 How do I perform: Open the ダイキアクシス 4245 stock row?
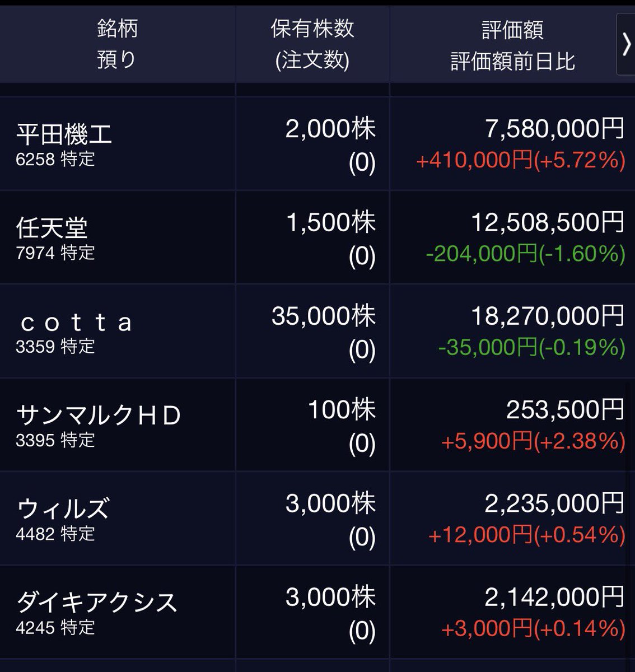[317, 612]
